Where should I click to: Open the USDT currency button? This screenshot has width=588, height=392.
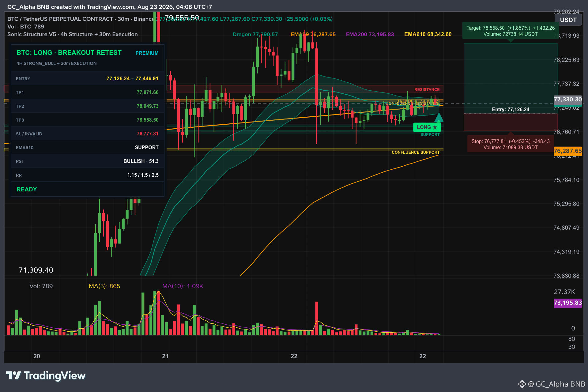(568, 20)
